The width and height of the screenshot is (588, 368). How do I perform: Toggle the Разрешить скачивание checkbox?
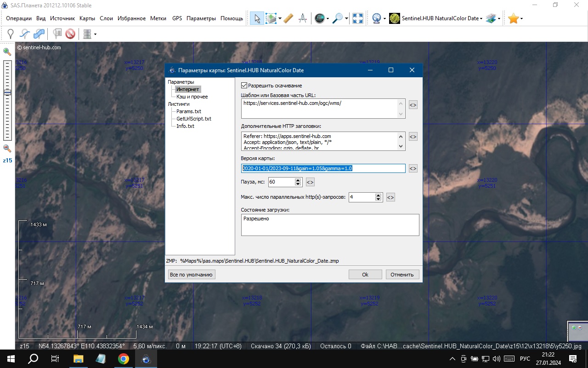(x=244, y=86)
